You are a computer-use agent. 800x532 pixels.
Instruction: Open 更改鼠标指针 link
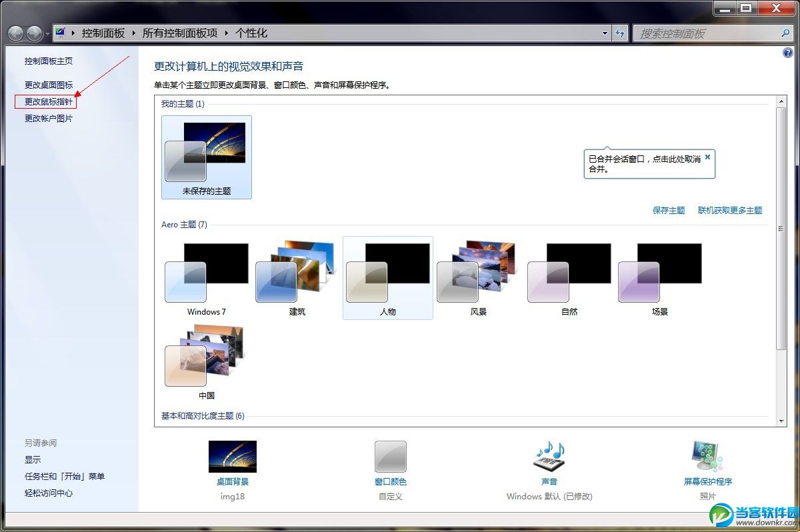tap(49, 102)
